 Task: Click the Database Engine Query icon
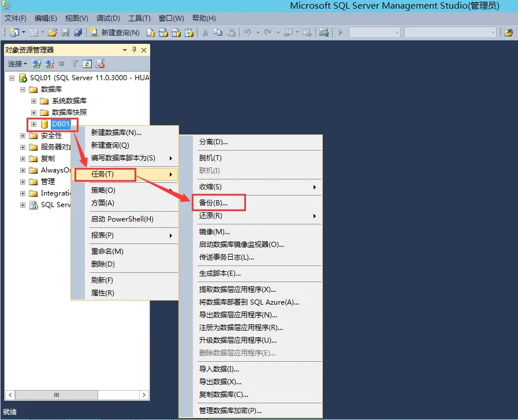click(x=151, y=32)
